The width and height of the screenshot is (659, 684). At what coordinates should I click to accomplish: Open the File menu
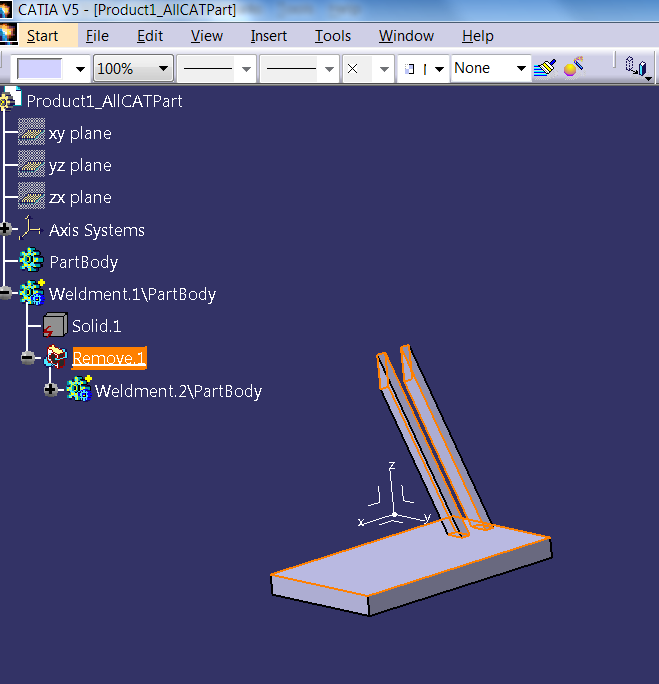coord(97,36)
